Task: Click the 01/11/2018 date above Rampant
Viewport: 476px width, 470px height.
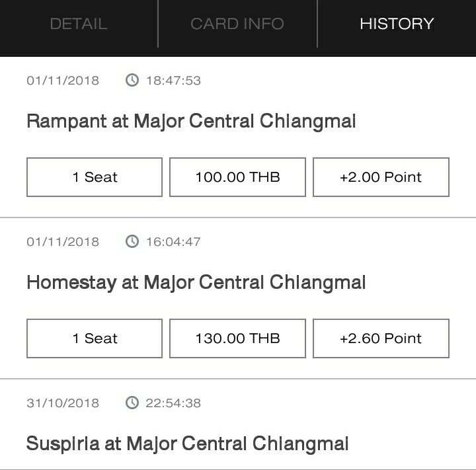Action: (63, 81)
